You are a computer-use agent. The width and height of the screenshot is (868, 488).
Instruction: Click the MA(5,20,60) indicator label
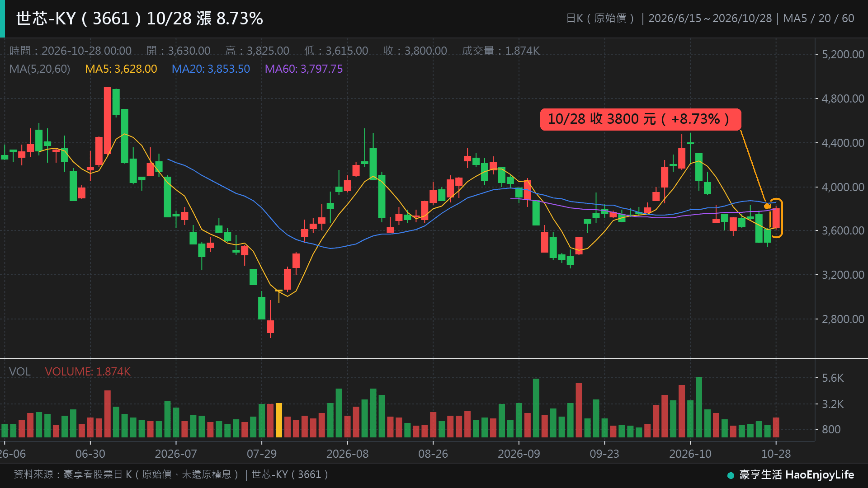pyautogui.click(x=40, y=69)
